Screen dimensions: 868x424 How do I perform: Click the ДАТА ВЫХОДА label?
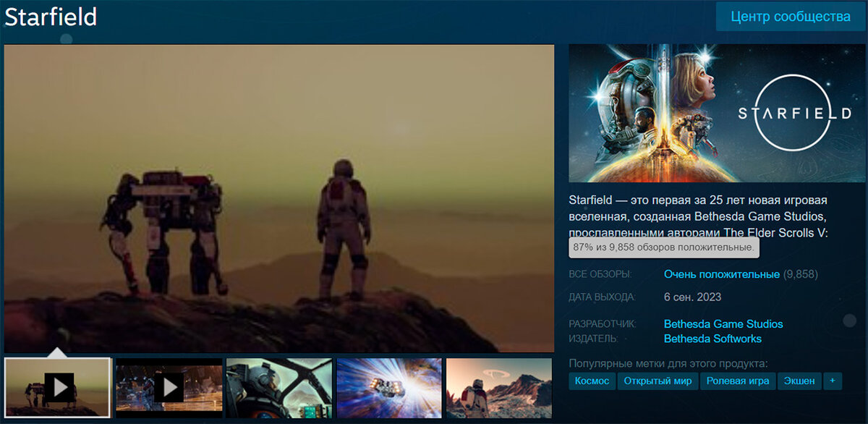click(603, 297)
